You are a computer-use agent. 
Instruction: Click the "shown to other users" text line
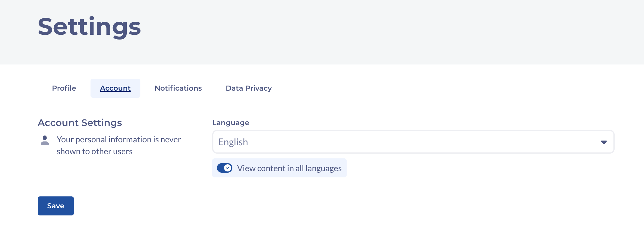click(x=94, y=151)
